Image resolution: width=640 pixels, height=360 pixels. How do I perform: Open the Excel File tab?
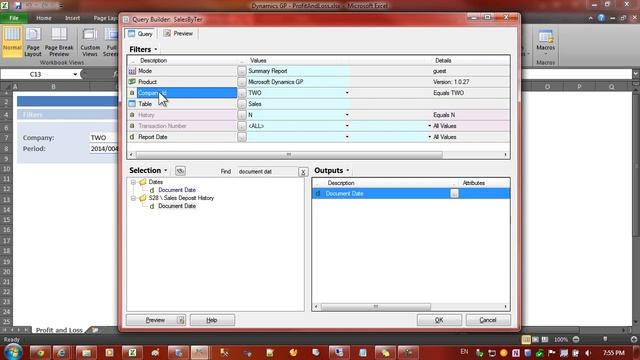point(14,18)
